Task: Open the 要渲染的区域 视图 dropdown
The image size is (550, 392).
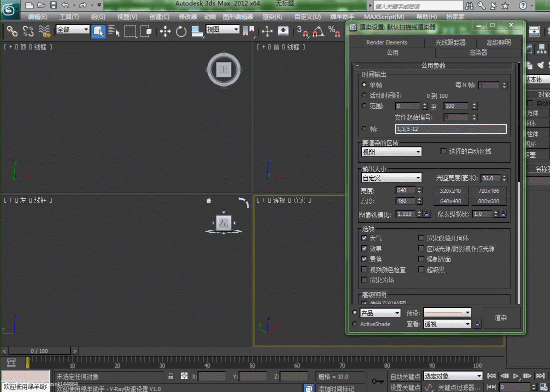Action: click(391, 151)
